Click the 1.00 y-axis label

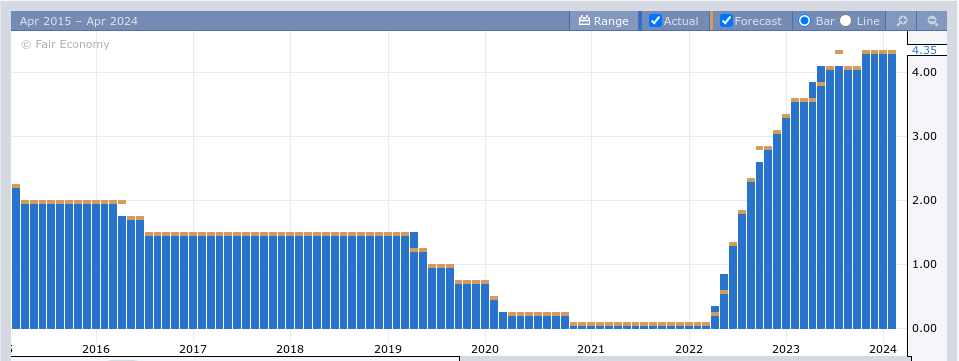pyautogui.click(x=924, y=265)
